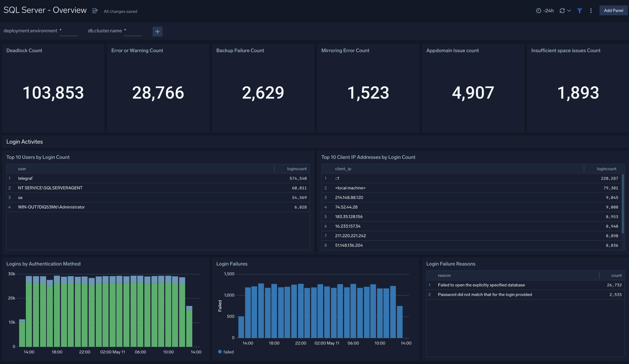Click the Mirroring Error Count value 1,523
Screen dimensions: 629x364
pos(368,92)
